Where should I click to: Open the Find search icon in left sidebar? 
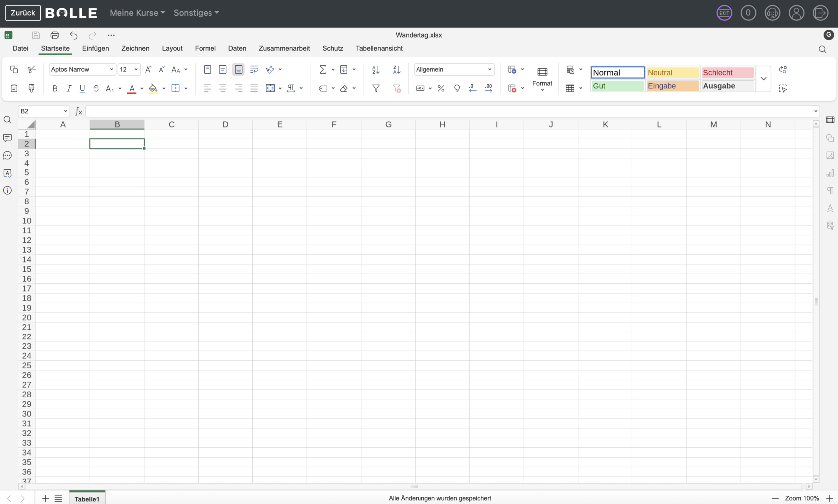pos(7,120)
